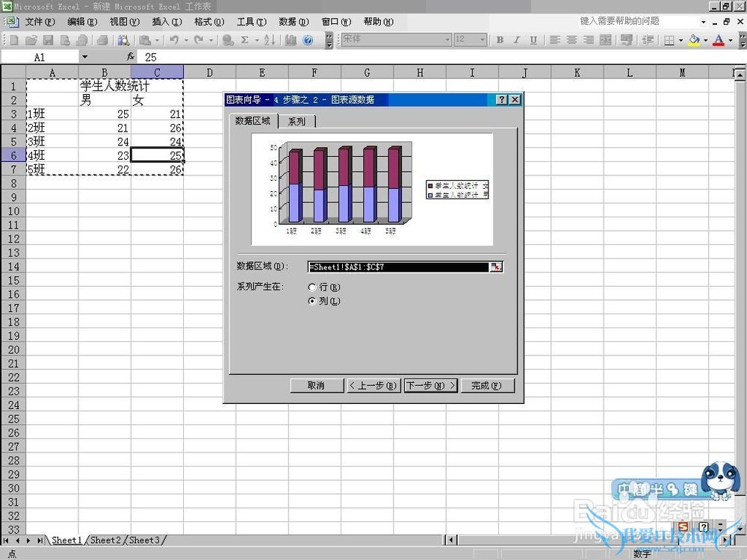Switch to the Sheet3 tab
Screen dimensions: 747x560
tap(144, 540)
